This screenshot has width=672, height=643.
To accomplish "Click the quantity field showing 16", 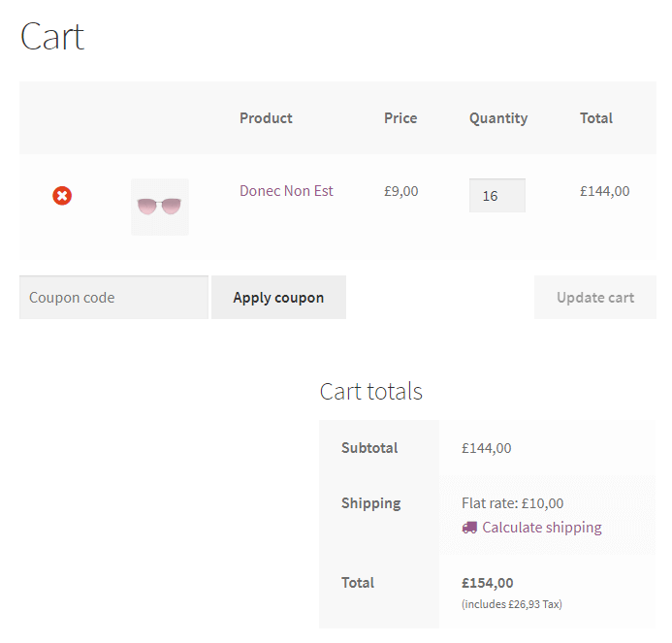I will coord(497,196).
